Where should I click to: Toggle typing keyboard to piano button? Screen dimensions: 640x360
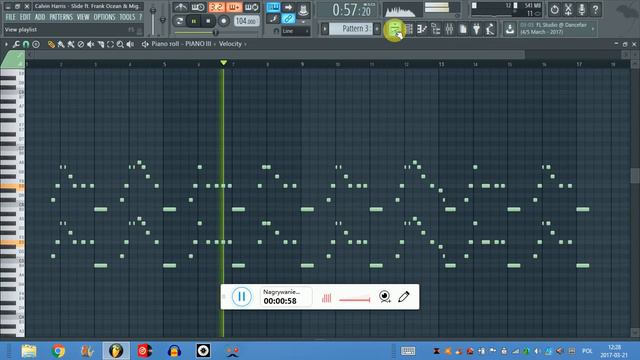click(273, 7)
